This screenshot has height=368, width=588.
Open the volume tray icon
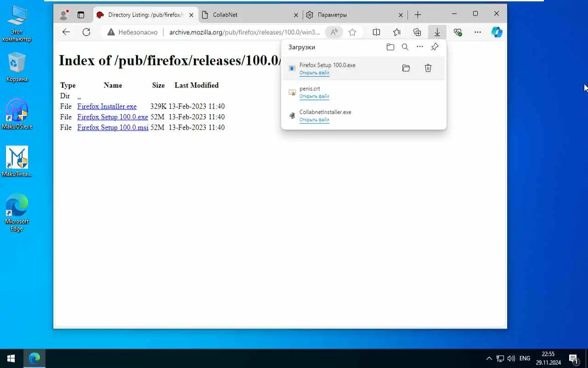(511, 358)
